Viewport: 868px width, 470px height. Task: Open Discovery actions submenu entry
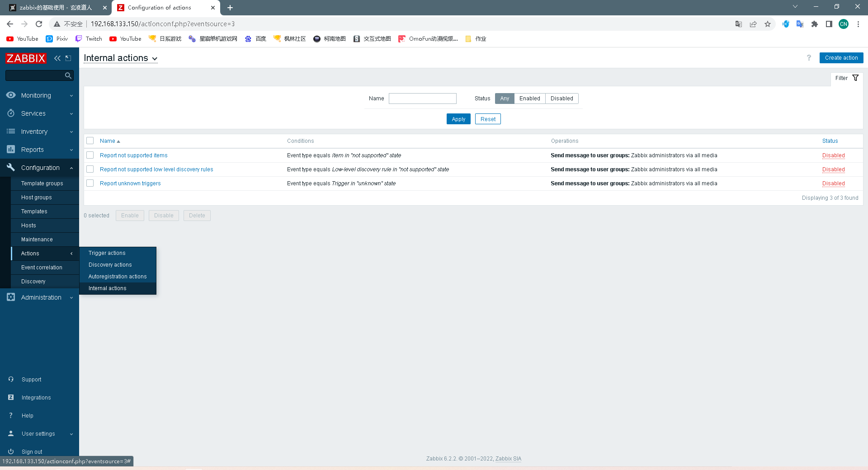pyautogui.click(x=118, y=265)
